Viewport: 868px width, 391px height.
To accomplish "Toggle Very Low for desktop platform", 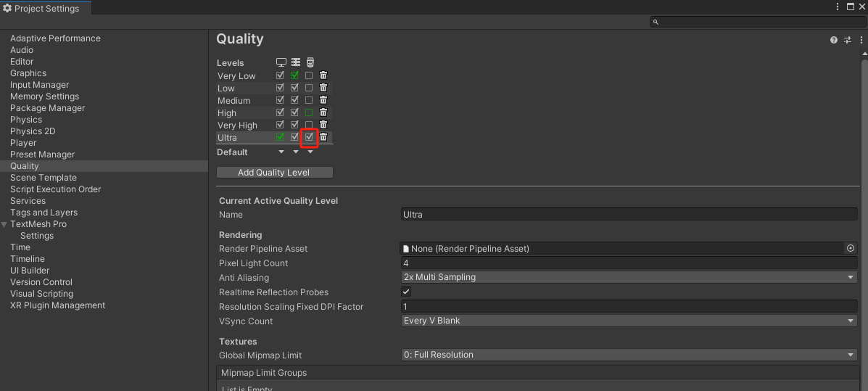I will click(x=280, y=75).
